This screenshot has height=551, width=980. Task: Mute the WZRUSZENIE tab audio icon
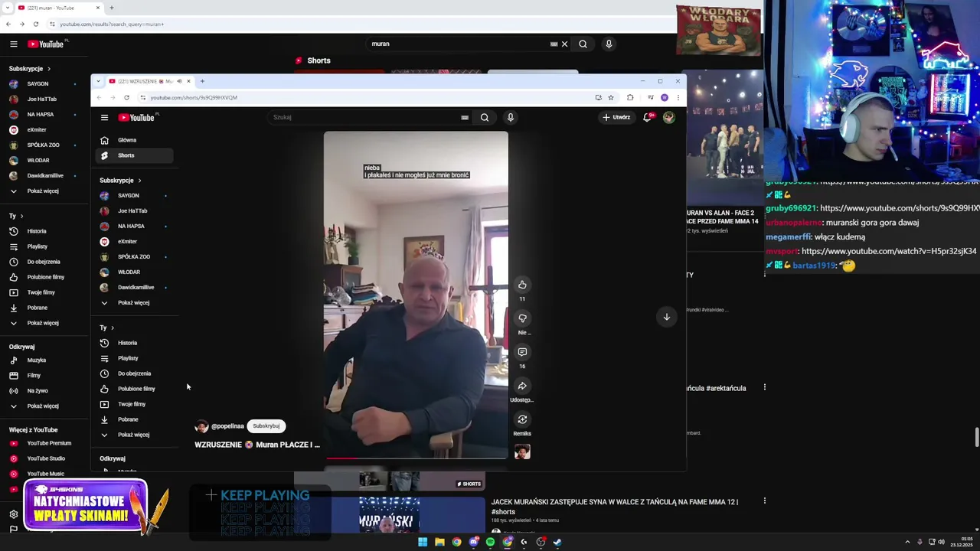point(179,81)
